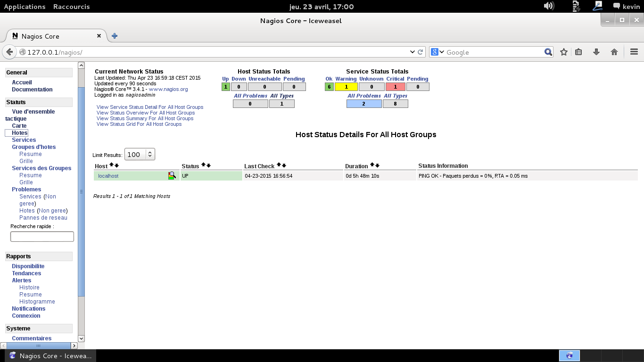Click the volume speaker icon in top panel

548,6
